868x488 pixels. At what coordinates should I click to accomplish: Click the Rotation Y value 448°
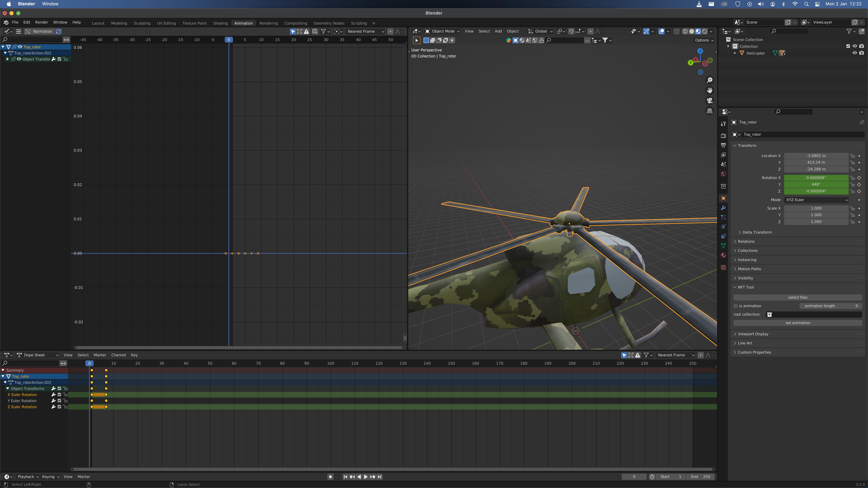pos(816,185)
